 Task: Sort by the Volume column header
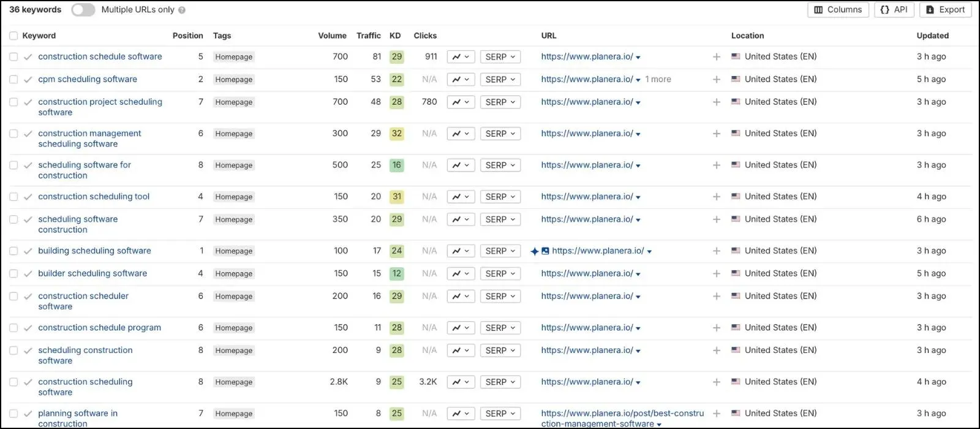pos(332,36)
